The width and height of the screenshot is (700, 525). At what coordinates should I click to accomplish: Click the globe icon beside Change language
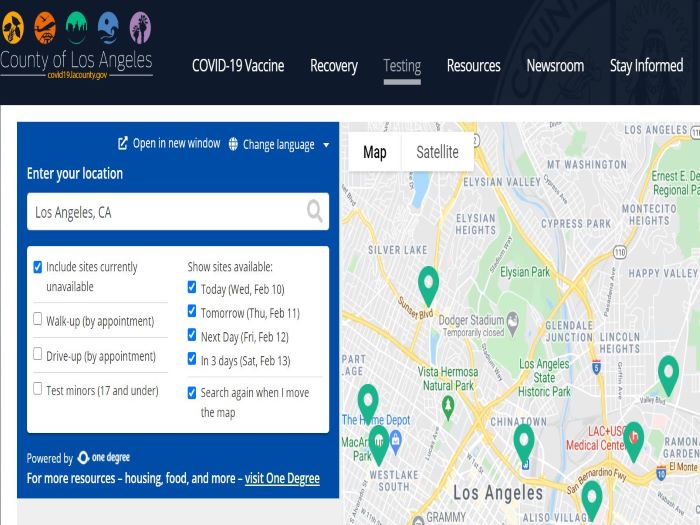(x=233, y=144)
